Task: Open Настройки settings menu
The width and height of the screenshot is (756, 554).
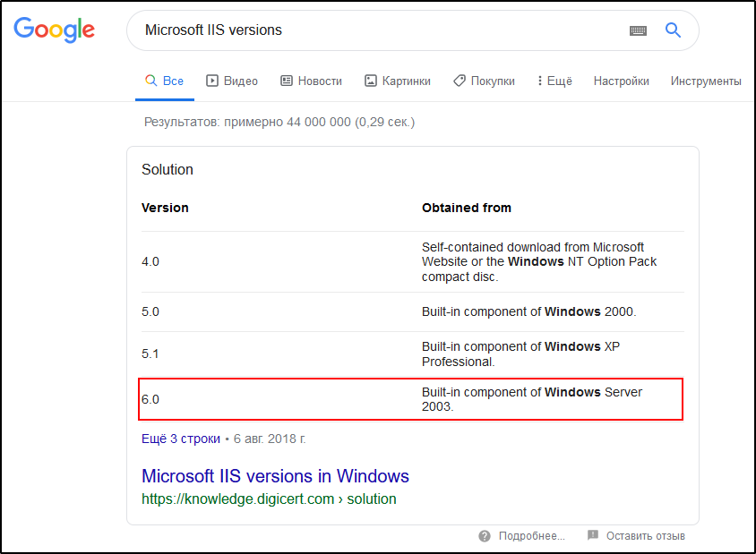Action: 621,81
